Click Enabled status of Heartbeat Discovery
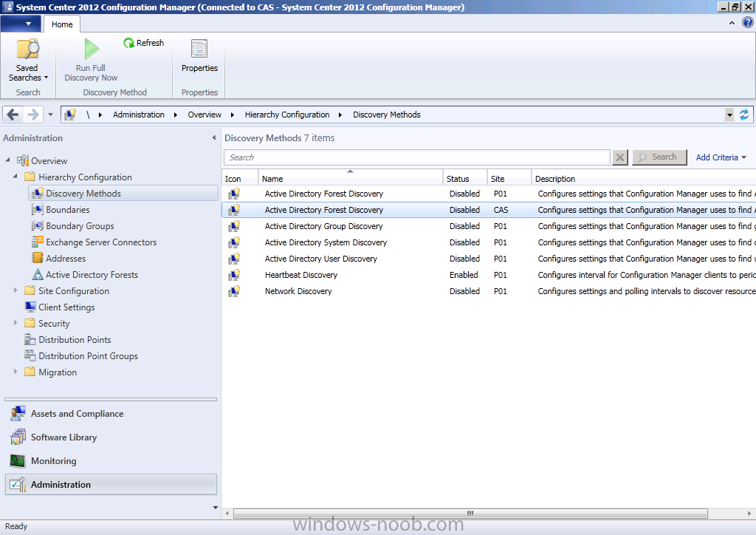 (x=464, y=275)
